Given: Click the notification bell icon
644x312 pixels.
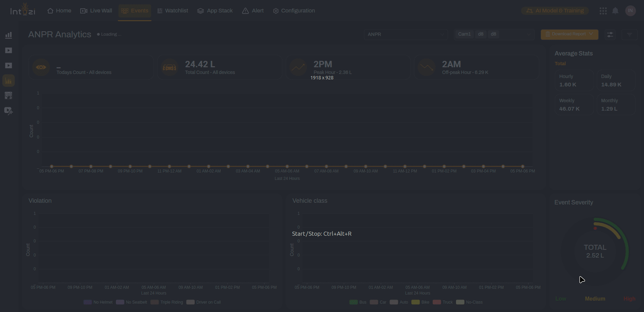Looking at the screenshot, I should tap(615, 11).
